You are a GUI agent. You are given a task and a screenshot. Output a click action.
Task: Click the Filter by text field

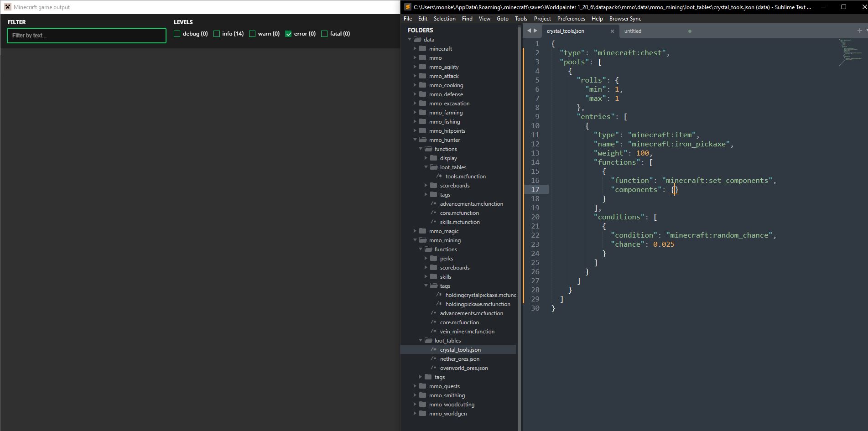tap(87, 36)
